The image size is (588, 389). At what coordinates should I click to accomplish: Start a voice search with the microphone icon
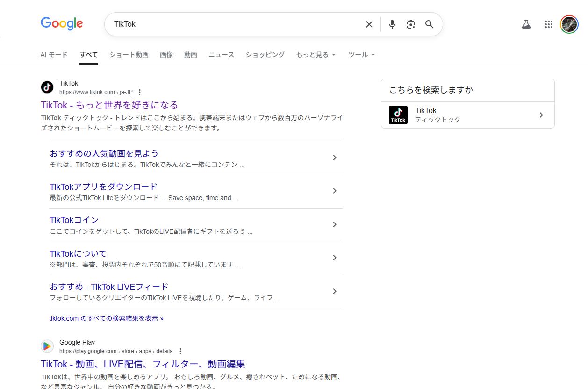pyautogui.click(x=392, y=24)
